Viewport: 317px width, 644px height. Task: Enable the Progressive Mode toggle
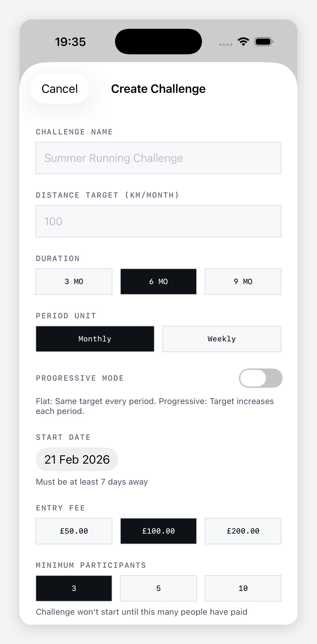click(260, 378)
